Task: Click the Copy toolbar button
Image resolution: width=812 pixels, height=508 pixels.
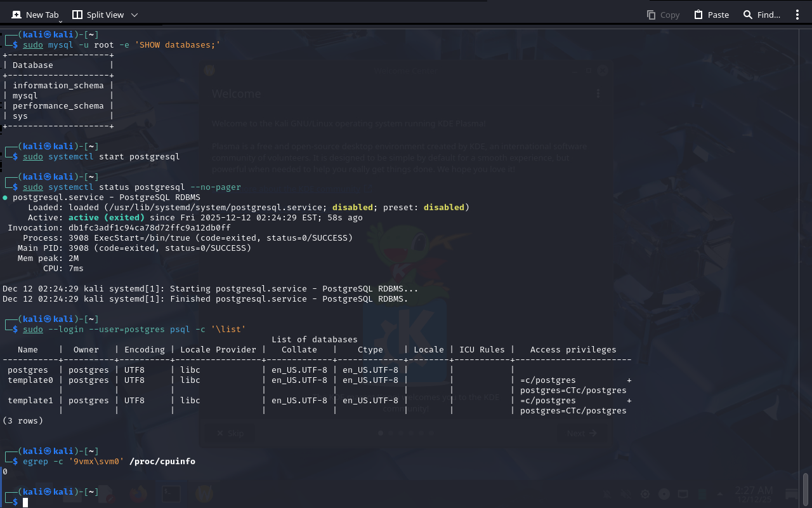Action: [x=663, y=15]
